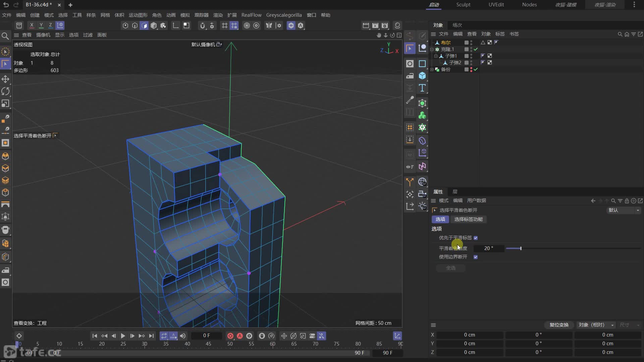Toggle coordinate system icon beside axis locks
Image resolution: width=644 pixels, height=362 pixels.
coord(60,25)
